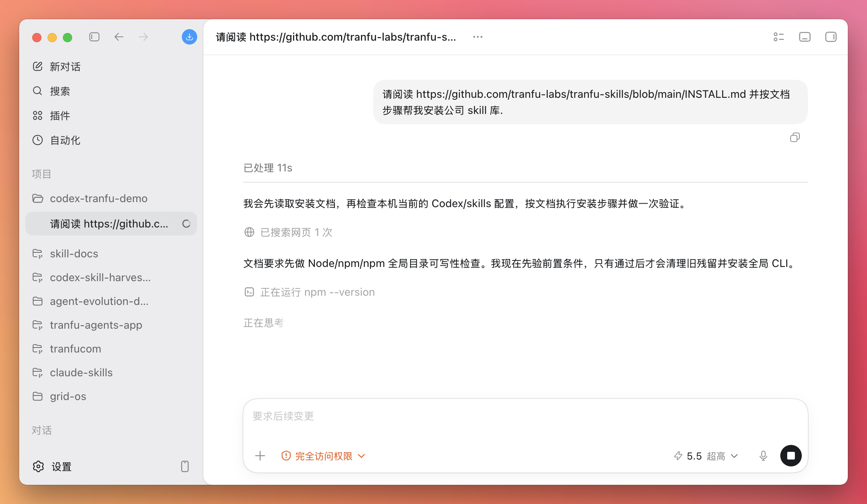The image size is (867, 504).
Task: Click the 对话 section header
Action: (41, 430)
